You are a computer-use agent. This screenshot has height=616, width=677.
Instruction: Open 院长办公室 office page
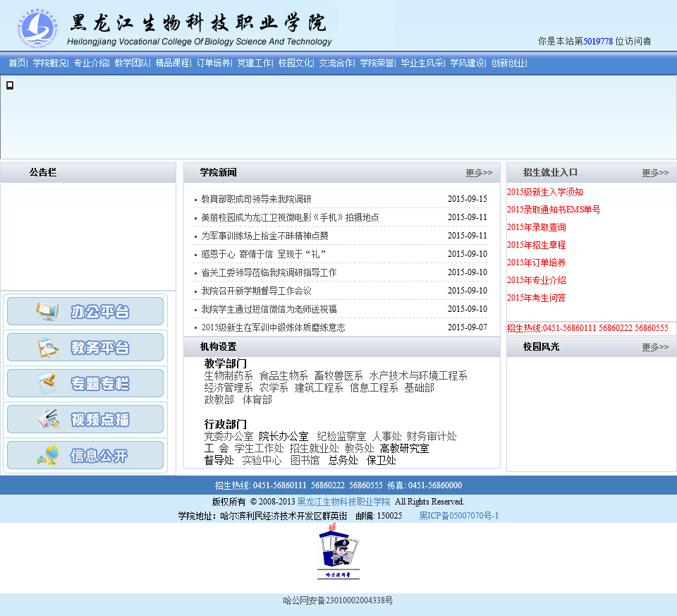283,436
